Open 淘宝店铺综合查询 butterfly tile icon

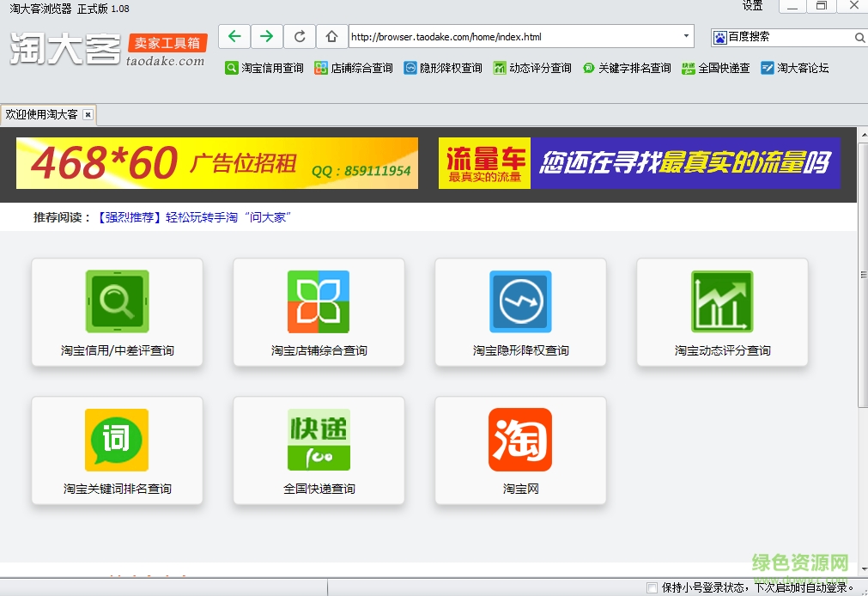[319, 301]
